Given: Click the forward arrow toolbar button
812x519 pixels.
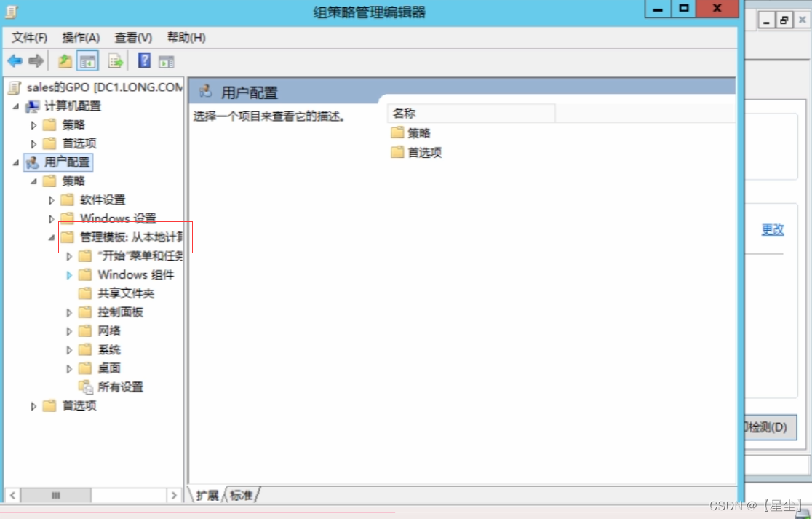Looking at the screenshot, I should pyautogui.click(x=36, y=61).
